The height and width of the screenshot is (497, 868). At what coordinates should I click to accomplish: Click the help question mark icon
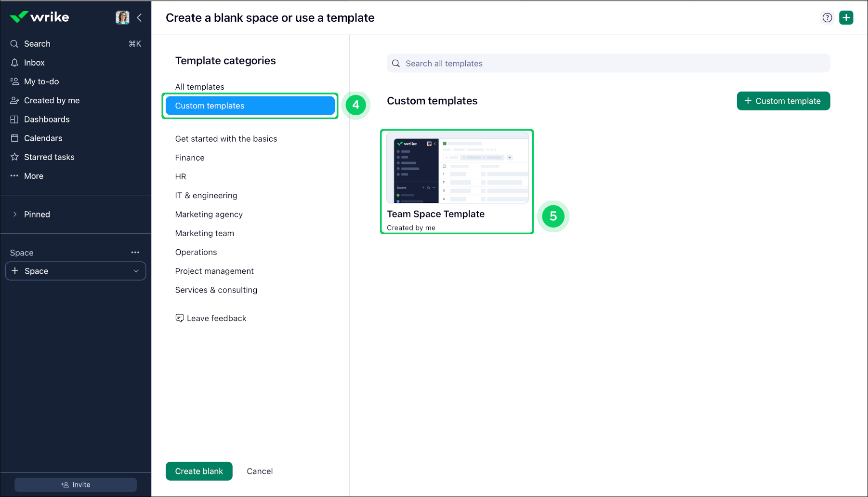click(x=827, y=18)
